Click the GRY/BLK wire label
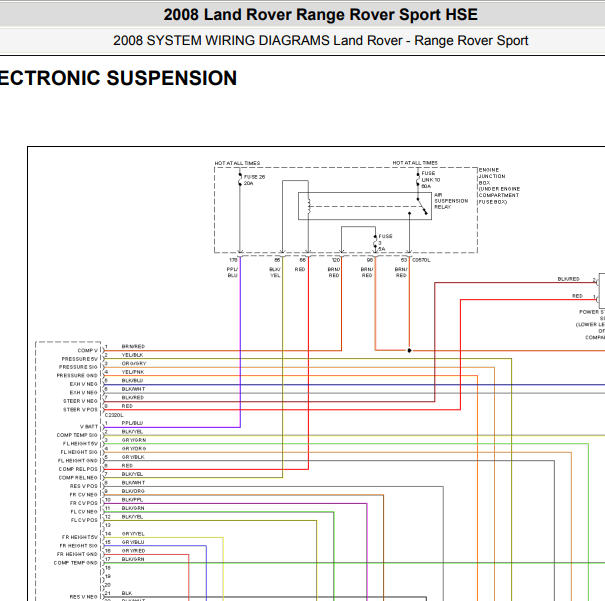 coord(133,457)
